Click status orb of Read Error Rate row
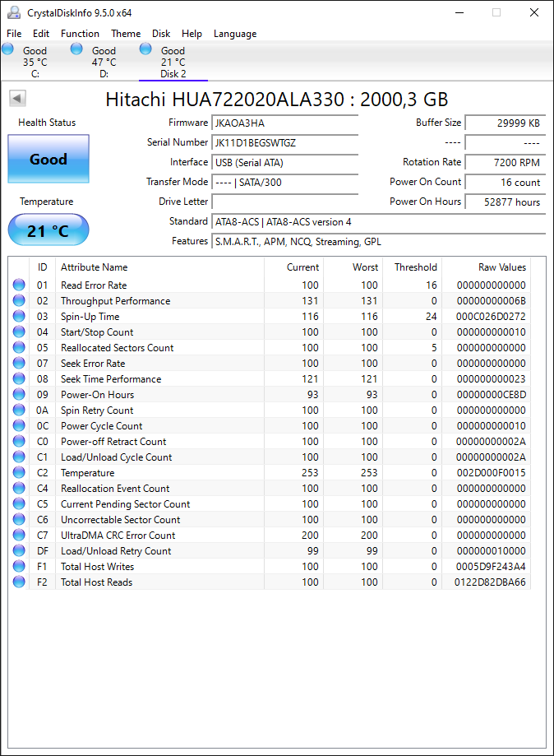This screenshot has height=756, width=554. point(19,285)
